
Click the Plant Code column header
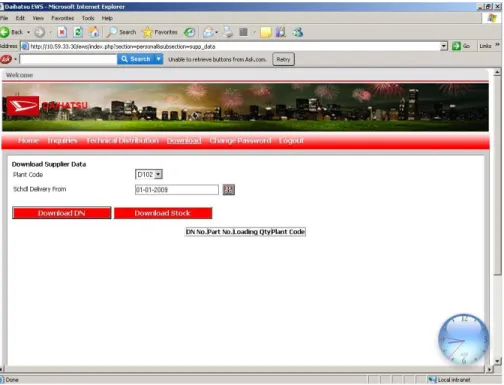288,232
